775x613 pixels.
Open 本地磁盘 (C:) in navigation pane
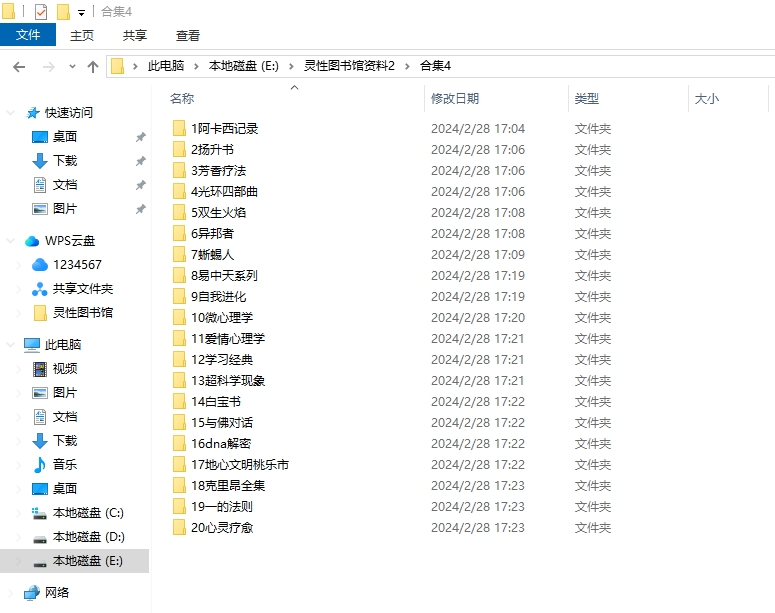point(88,513)
